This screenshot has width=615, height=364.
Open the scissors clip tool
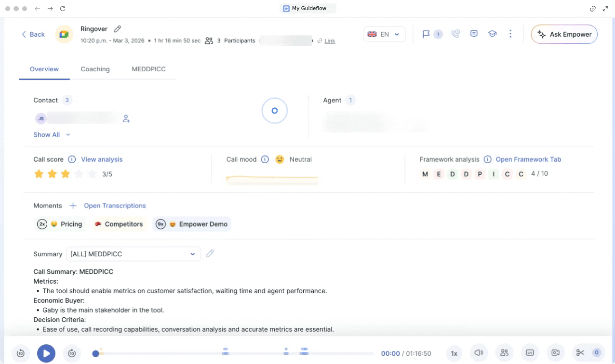click(x=580, y=353)
